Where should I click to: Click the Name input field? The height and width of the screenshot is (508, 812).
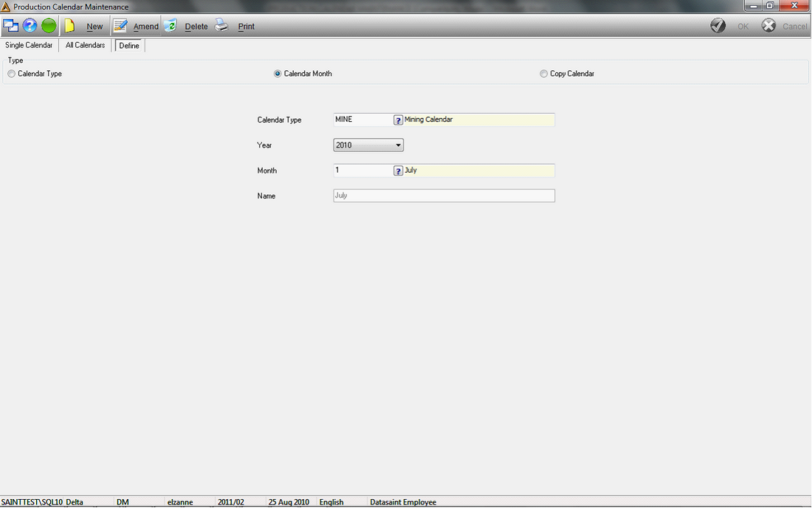coord(444,195)
